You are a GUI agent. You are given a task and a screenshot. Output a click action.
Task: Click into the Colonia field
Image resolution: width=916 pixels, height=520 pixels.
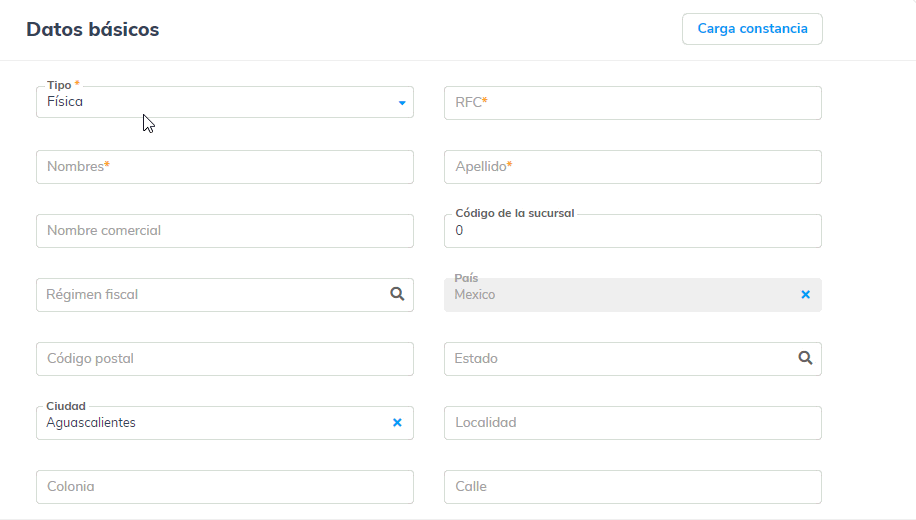tap(224, 487)
